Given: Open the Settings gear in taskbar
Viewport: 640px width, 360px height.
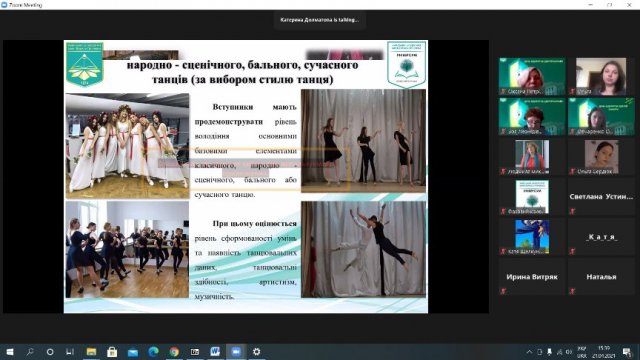Looking at the screenshot, I should coord(256,351).
